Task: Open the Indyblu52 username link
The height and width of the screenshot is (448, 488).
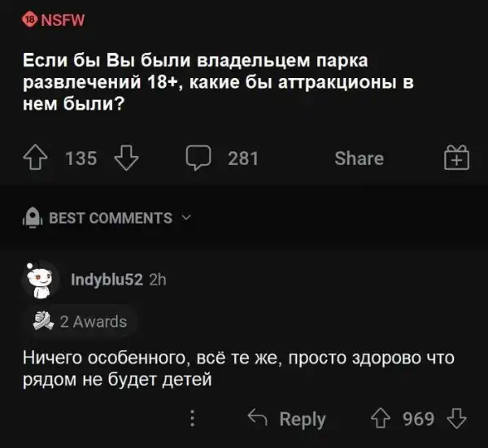Action: tap(107, 280)
